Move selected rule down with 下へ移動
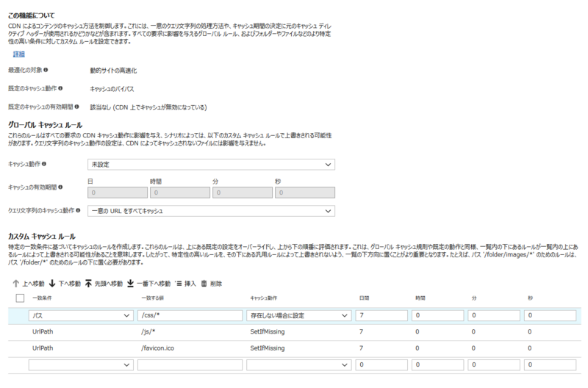 [x=65, y=284]
